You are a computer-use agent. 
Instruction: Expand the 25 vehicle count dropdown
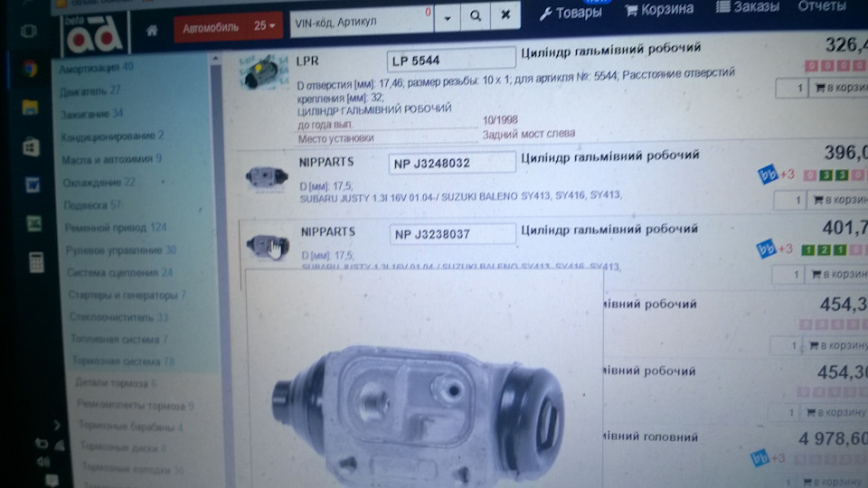(x=265, y=25)
